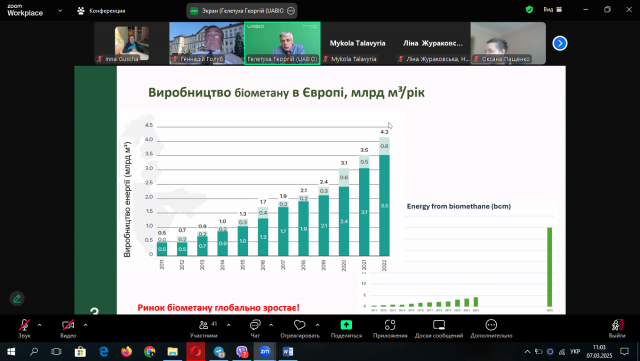Click the green Поделиться share screen icon
This screenshot has width=640, height=361.
tap(346, 325)
